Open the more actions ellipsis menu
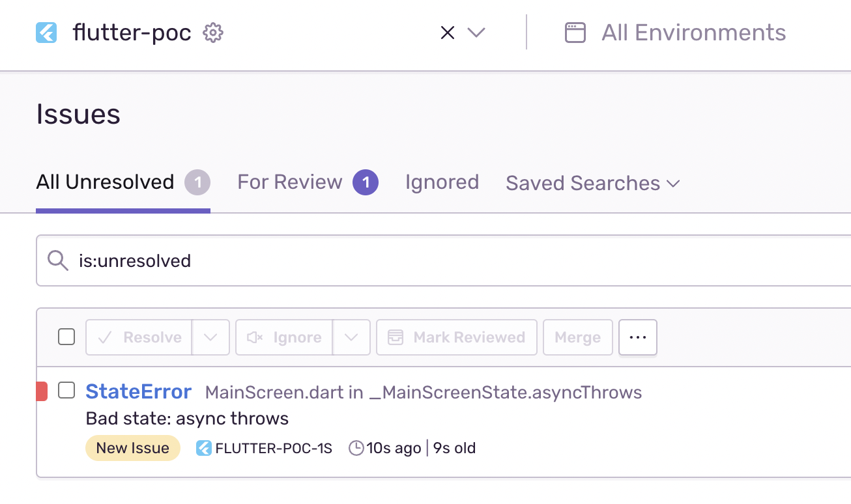851x504 pixels. [638, 337]
